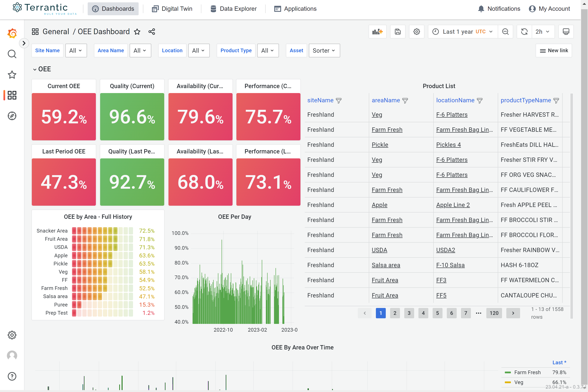
Task: Open Location All dropdown
Action: [199, 51]
